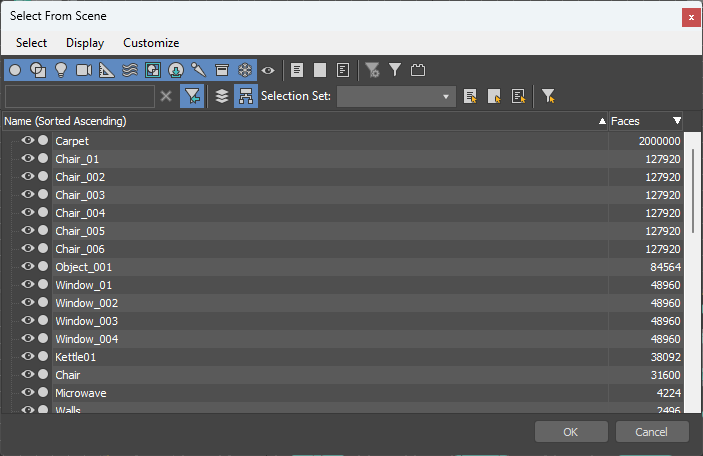Toggle the Display Helpers filter icon

(x=107, y=70)
